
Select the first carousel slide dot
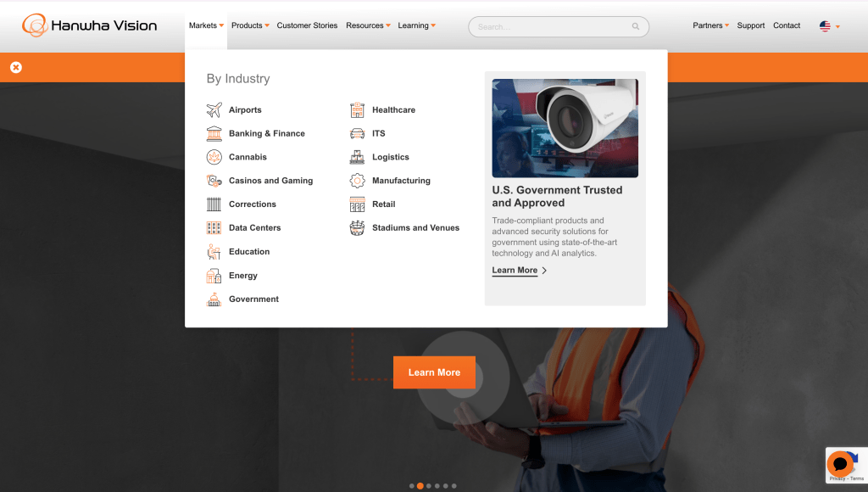[x=412, y=486]
